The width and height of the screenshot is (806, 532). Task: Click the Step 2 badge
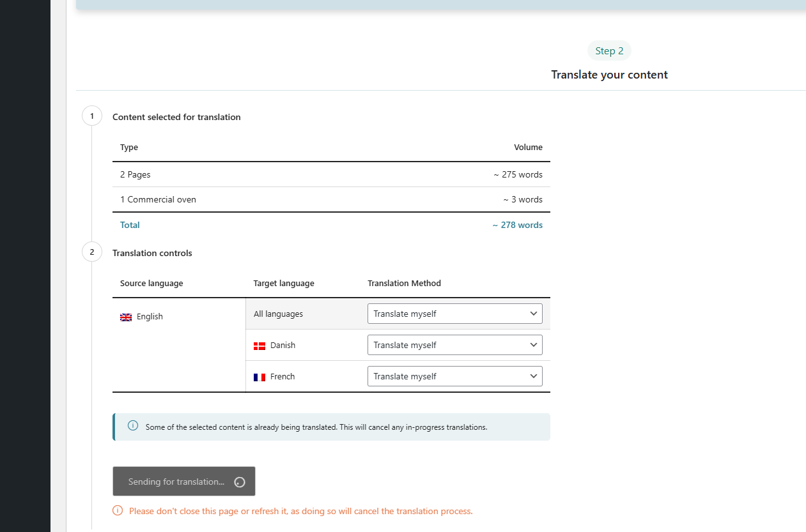[x=609, y=51]
